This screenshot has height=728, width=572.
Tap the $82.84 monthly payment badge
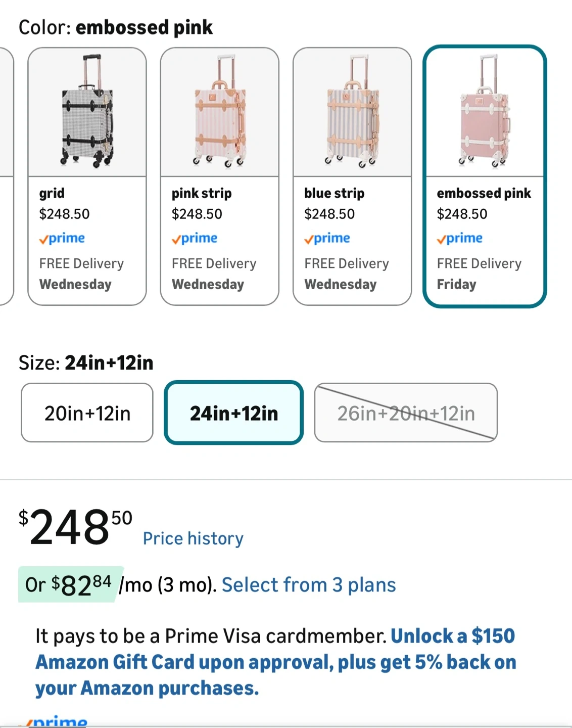pyautogui.click(x=69, y=585)
